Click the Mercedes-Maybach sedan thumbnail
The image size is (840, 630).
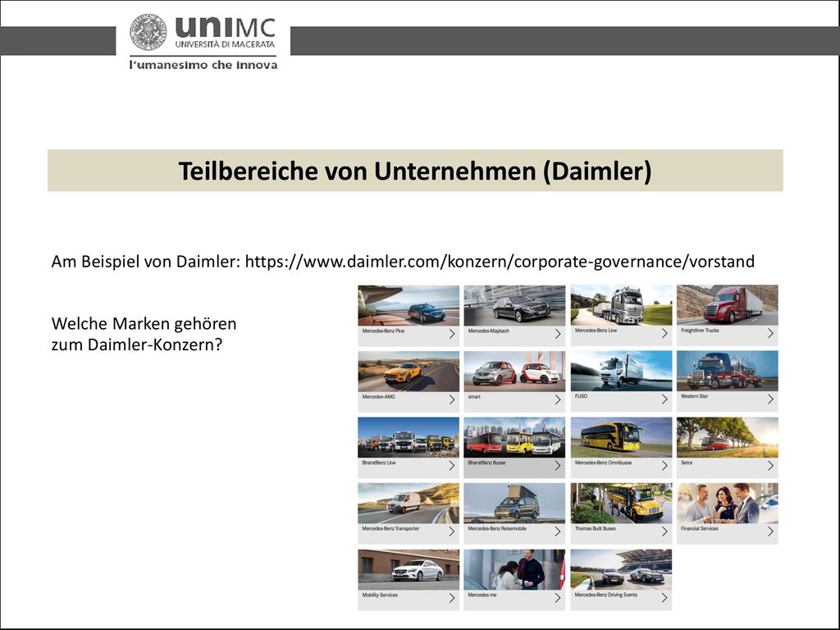pos(514,305)
